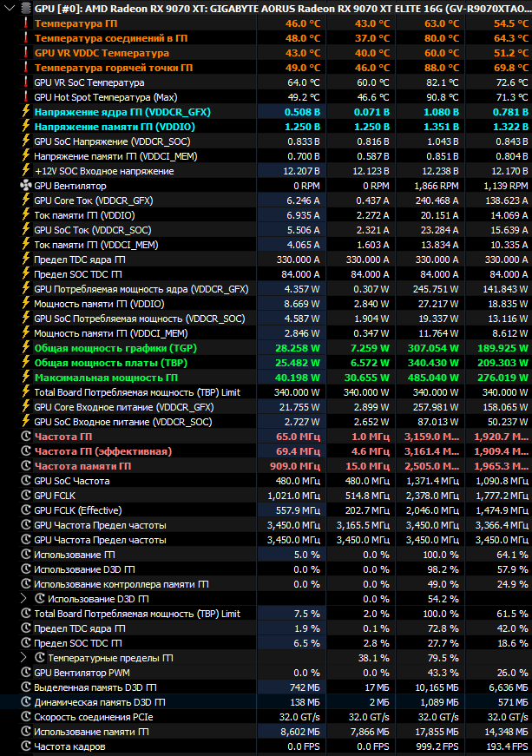Click lightning icon for Максимальная мощность ГП
The width and height of the screenshot is (532, 756).
tap(26, 377)
